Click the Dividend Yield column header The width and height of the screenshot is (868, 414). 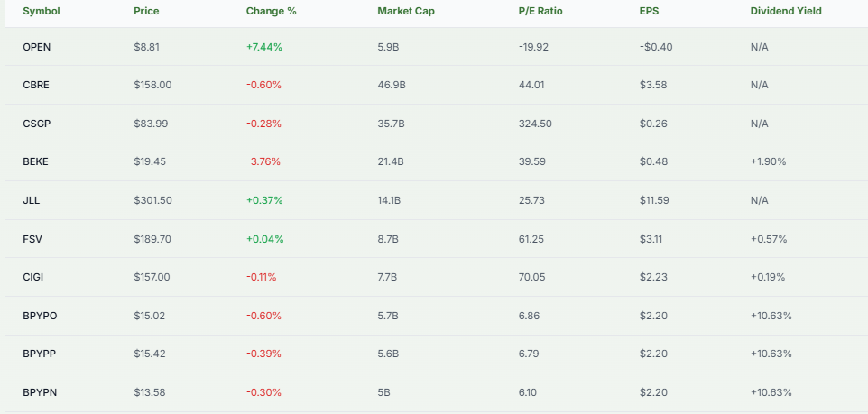[x=785, y=11]
